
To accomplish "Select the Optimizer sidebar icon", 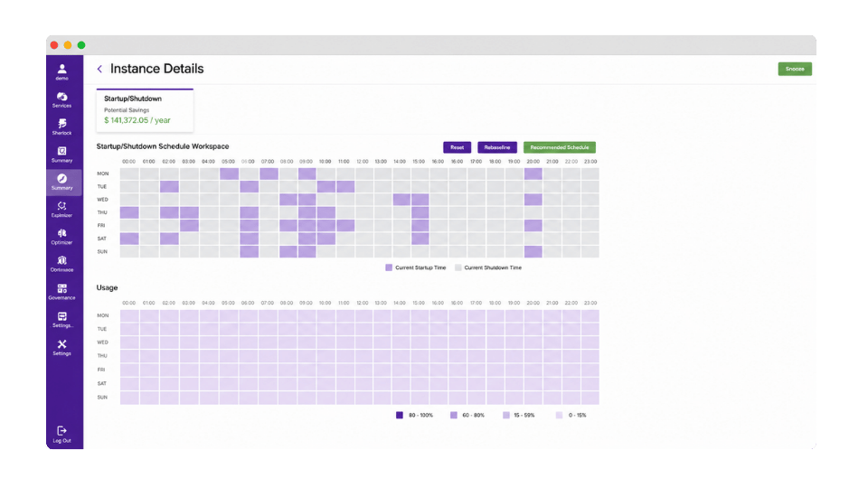I will 62,233.
